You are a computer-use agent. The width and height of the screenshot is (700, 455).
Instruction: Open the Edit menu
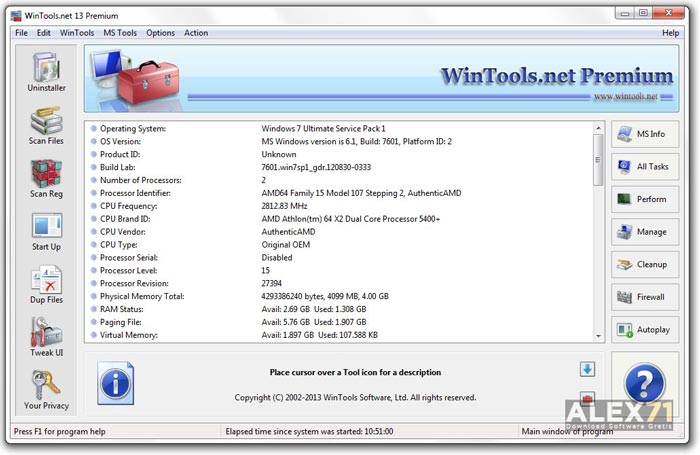(43, 33)
